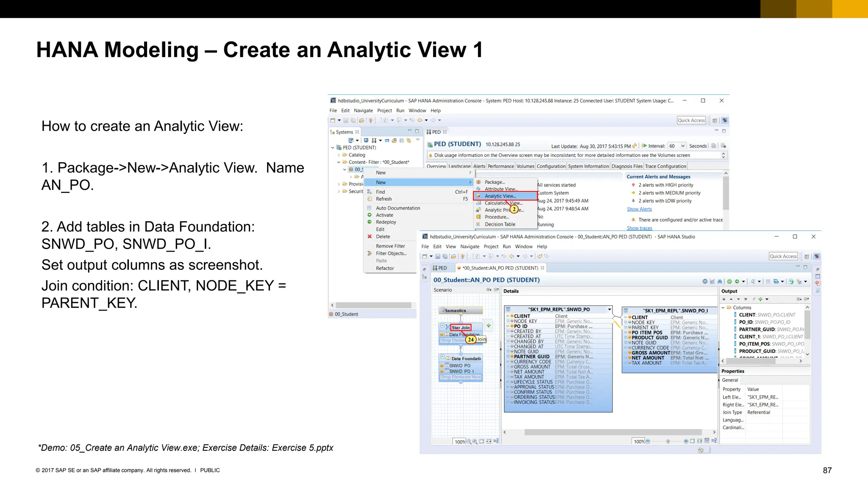Collapse the Data Foundation node with minus box
This screenshot has height=488, width=868.
442,357
